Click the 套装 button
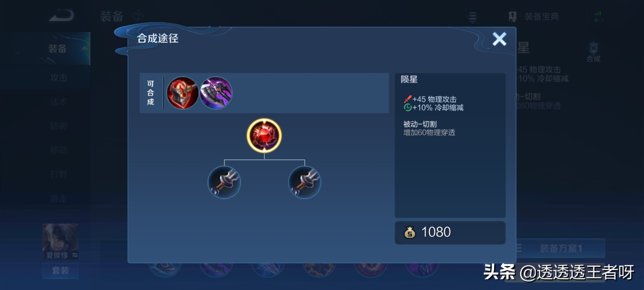The image size is (644, 290). (x=60, y=271)
